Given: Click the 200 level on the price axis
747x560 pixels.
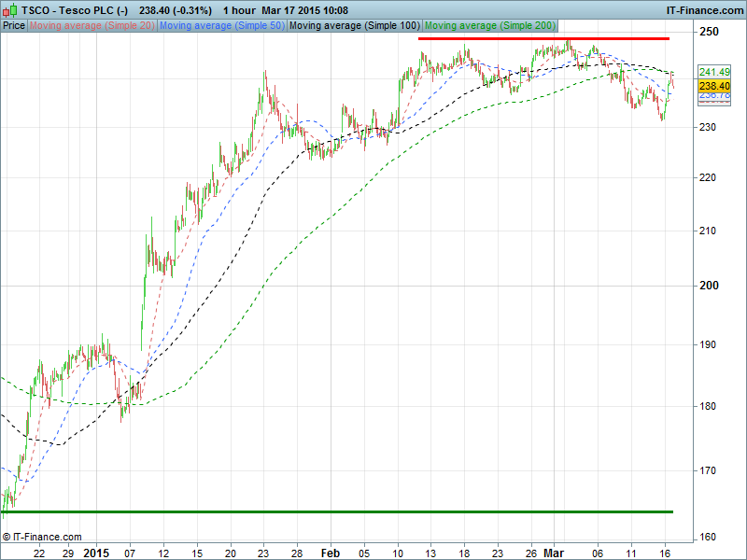Looking at the screenshot, I should pos(711,286).
